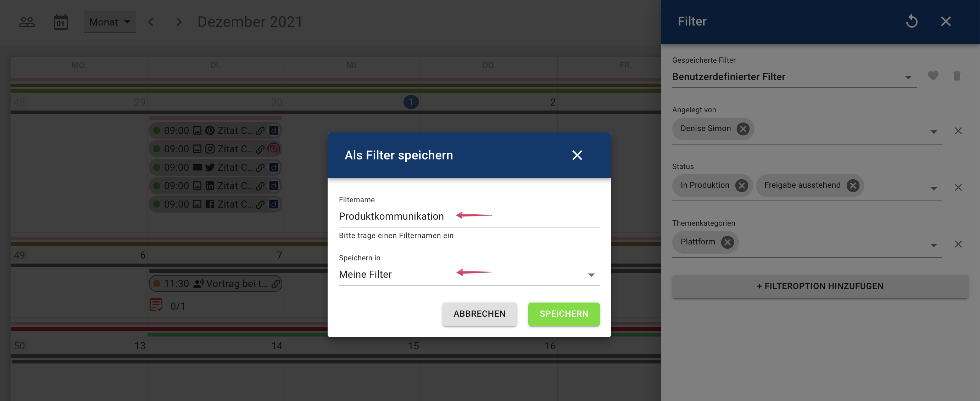Expand the Status dropdown arrow
The height and width of the screenshot is (401, 980).
click(934, 188)
